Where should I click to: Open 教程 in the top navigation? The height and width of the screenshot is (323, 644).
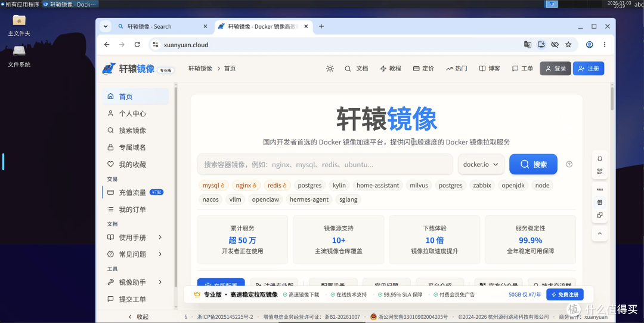pyautogui.click(x=391, y=69)
